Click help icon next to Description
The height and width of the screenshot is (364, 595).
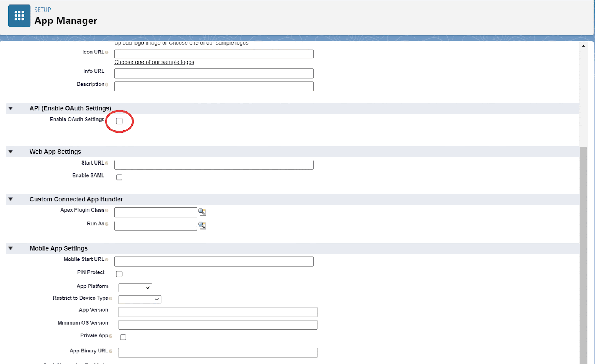click(107, 85)
